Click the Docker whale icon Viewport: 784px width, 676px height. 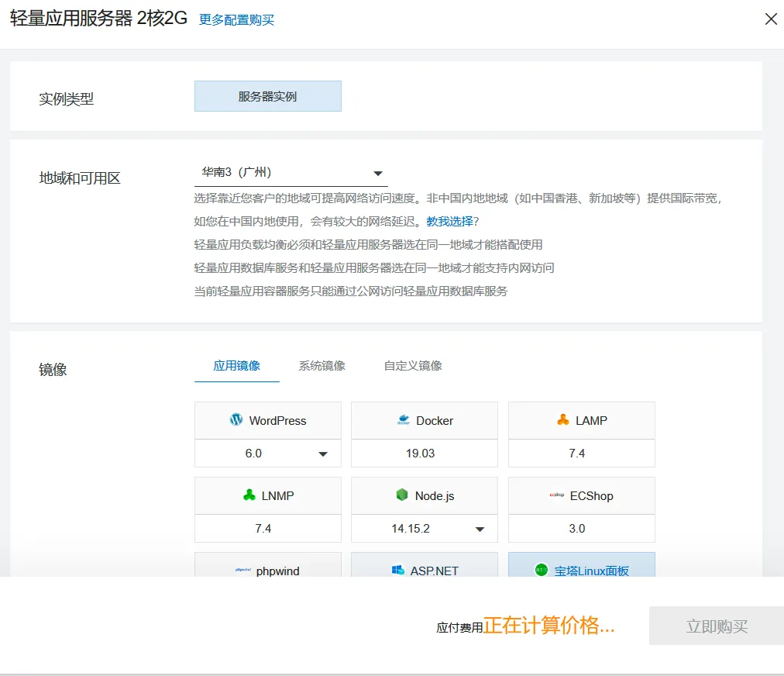(x=404, y=420)
